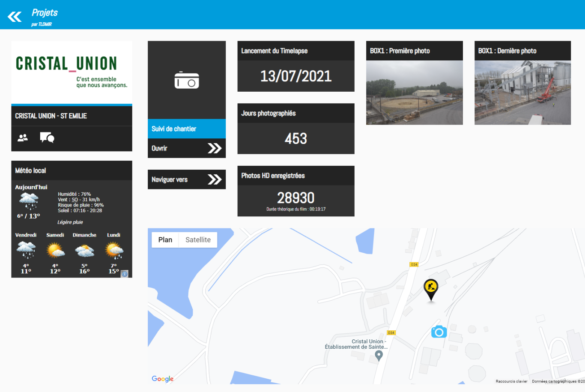The width and height of the screenshot is (585, 392).
Task: Open the users/team icon
Action: pyautogui.click(x=23, y=138)
